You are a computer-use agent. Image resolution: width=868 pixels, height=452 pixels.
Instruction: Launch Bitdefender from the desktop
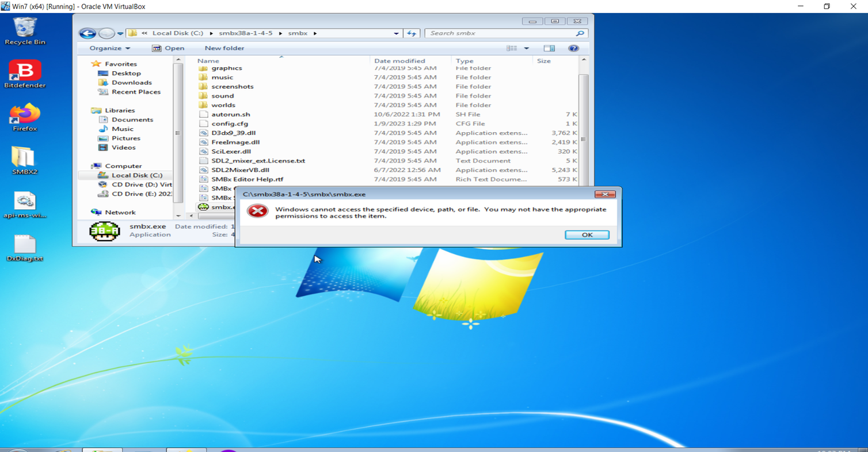click(25, 75)
